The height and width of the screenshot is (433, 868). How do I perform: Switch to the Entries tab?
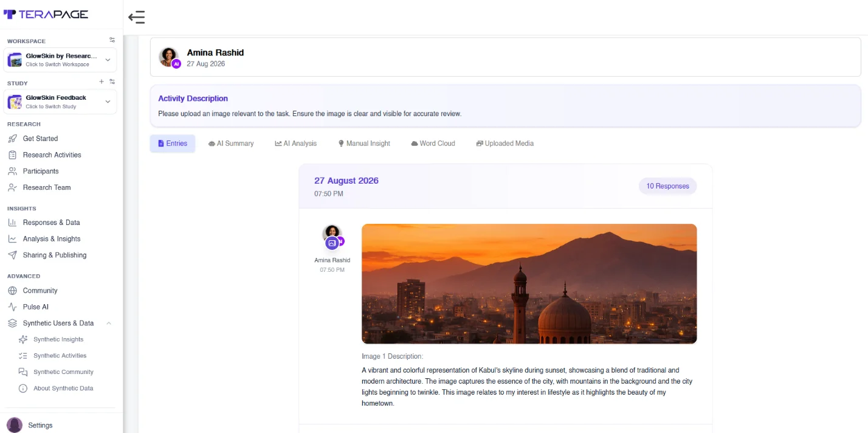point(173,144)
